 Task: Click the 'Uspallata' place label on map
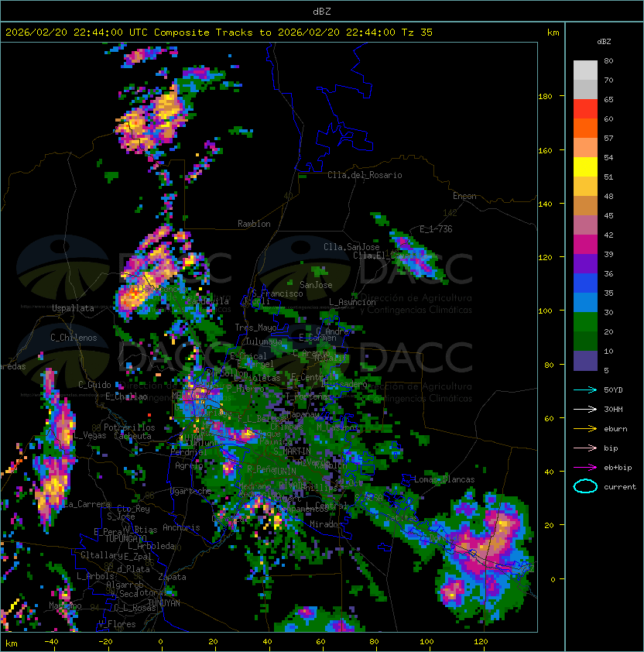coord(73,308)
